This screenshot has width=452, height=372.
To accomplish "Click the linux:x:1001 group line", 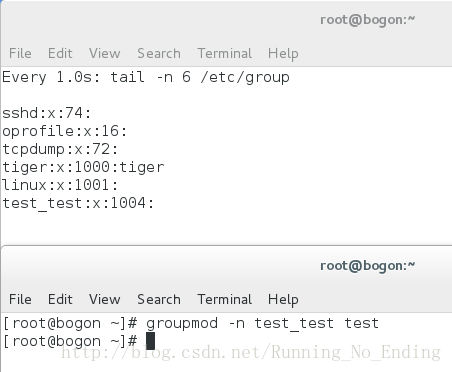I will [x=60, y=185].
